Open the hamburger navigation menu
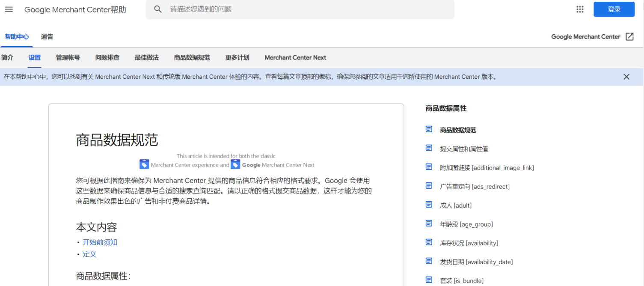Screen dimensions: 644x286 (9, 9)
